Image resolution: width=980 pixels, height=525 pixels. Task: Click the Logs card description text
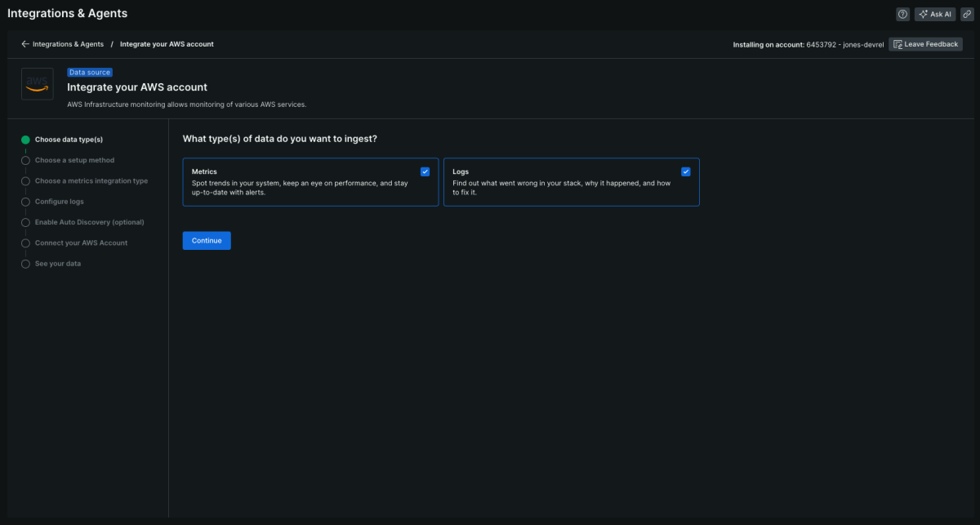tap(561, 188)
